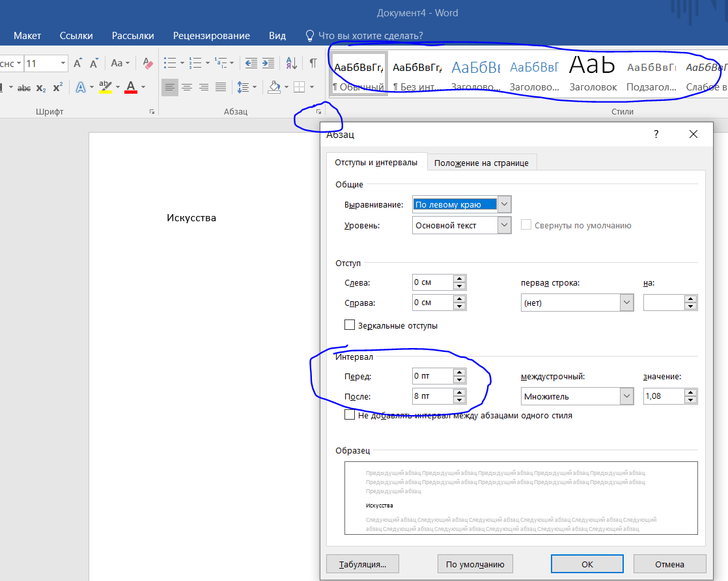Apply borders with the borders icon
The height and width of the screenshot is (581, 728).
click(x=300, y=87)
